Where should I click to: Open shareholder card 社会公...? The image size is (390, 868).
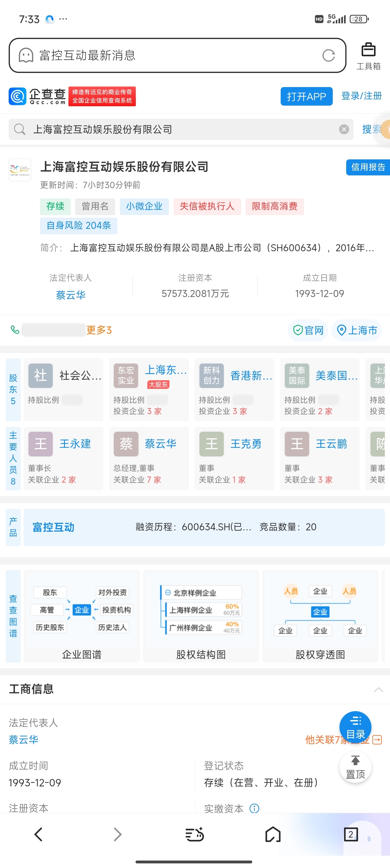click(63, 390)
